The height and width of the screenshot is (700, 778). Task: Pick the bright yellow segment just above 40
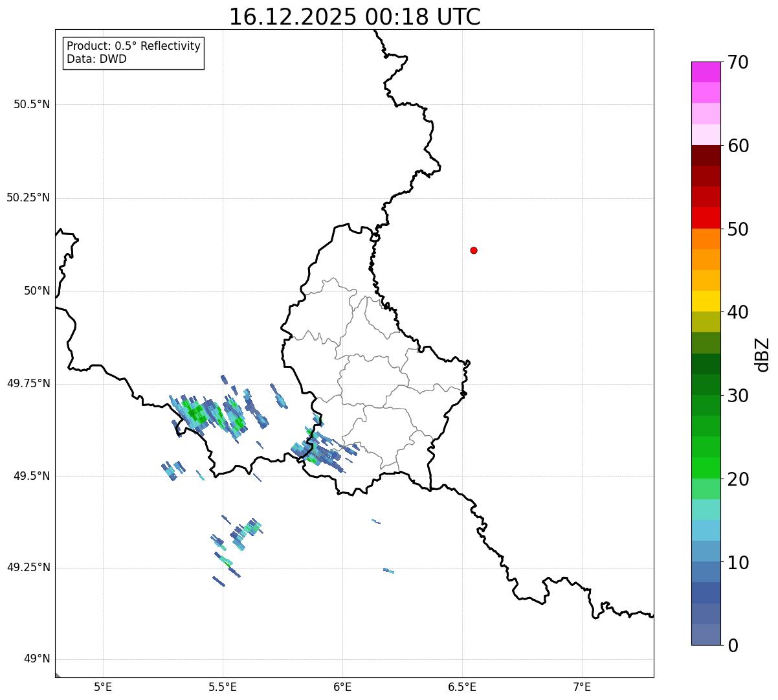(x=706, y=301)
